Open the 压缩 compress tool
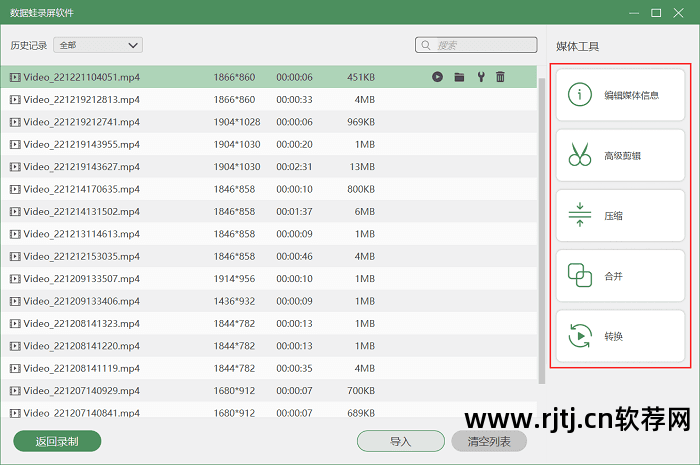The height and width of the screenshot is (465, 700). pos(620,215)
